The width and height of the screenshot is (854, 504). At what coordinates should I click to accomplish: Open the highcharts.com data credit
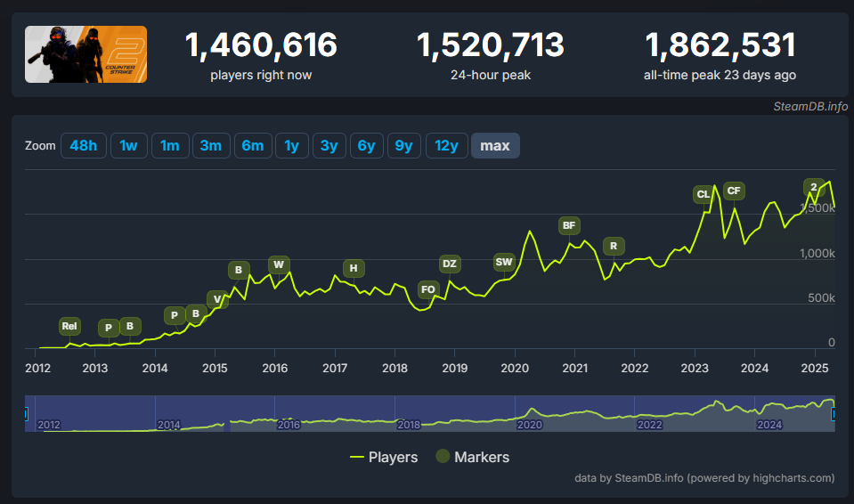pos(704,478)
